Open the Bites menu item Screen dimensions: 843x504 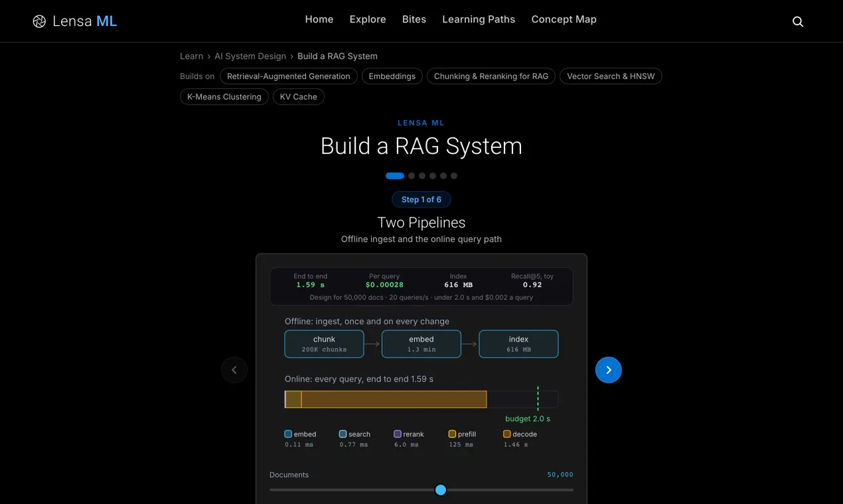414,19
